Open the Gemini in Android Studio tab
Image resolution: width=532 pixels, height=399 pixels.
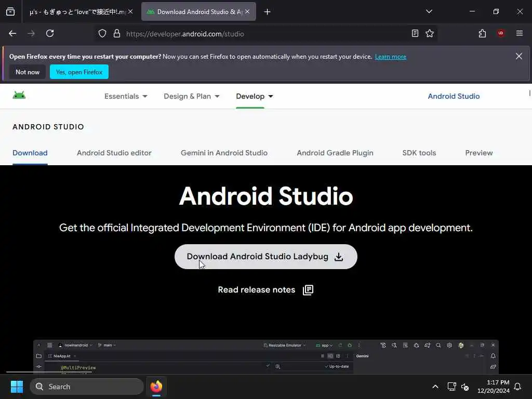pyautogui.click(x=224, y=153)
